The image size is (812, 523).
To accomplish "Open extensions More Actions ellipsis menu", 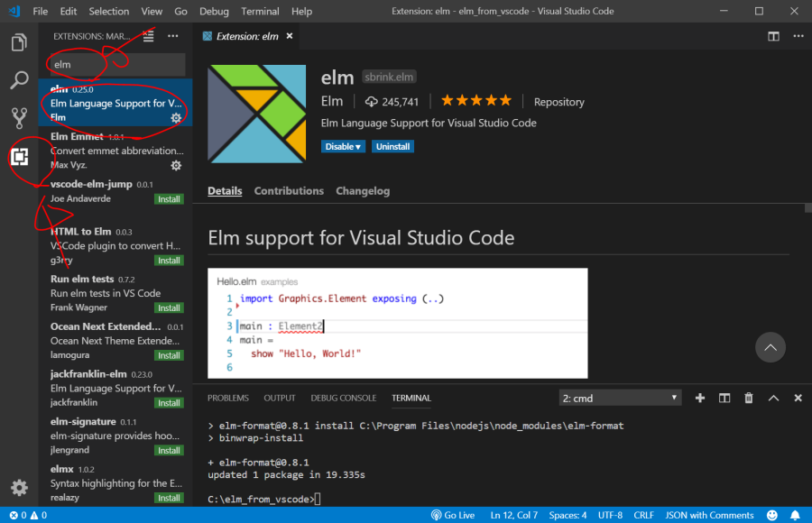I will point(173,36).
